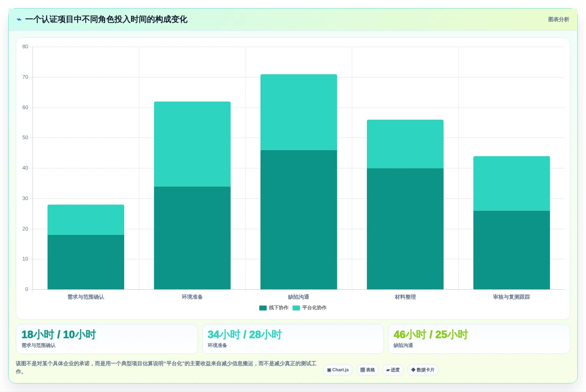The width and height of the screenshot is (586, 392).
Task: Toggle the 线下协作 legend item
Action: point(274,308)
